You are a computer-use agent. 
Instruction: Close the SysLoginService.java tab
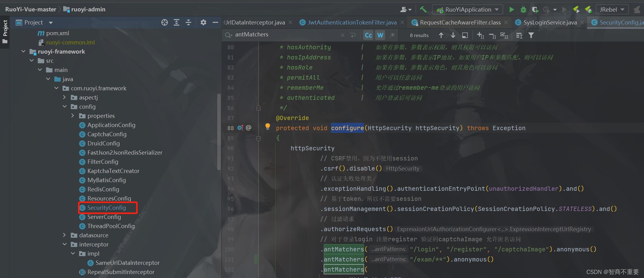(582, 22)
